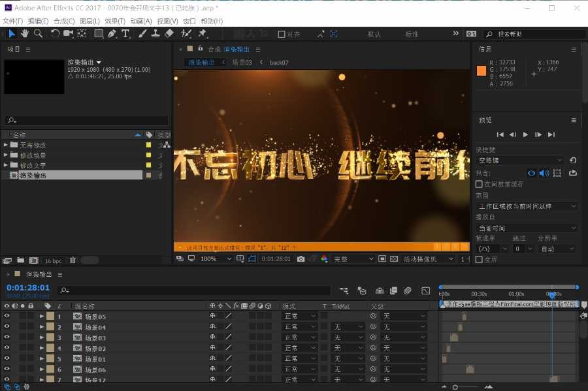Image resolution: width=588 pixels, height=391 pixels.
Task: Expand layer 场景01 properties triangle
Action: pos(42,358)
